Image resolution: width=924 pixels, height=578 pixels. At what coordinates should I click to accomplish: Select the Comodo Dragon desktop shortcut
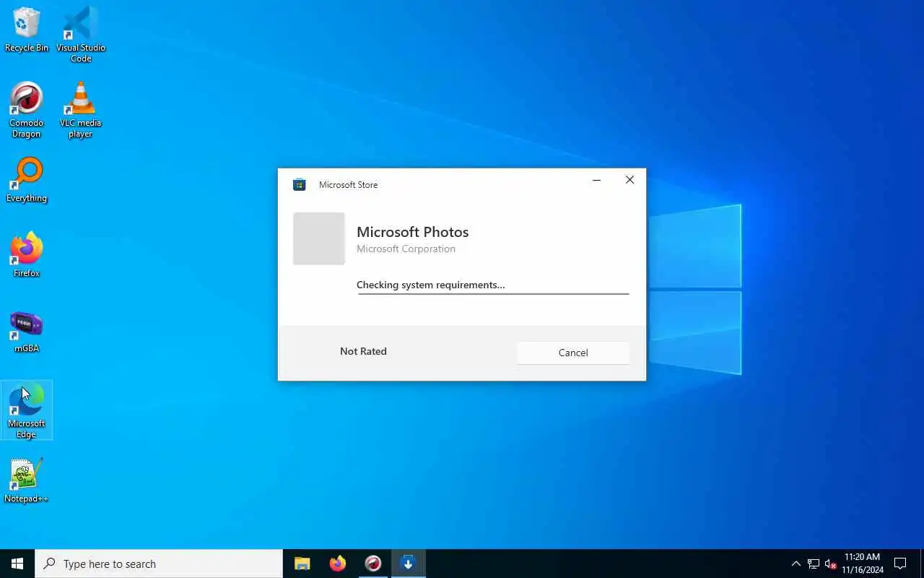coord(27,109)
